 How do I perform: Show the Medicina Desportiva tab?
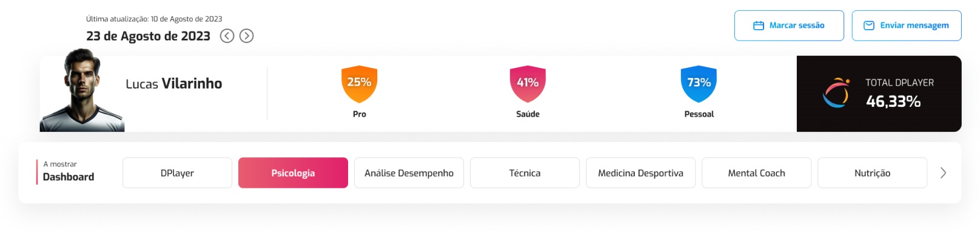click(x=640, y=173)
